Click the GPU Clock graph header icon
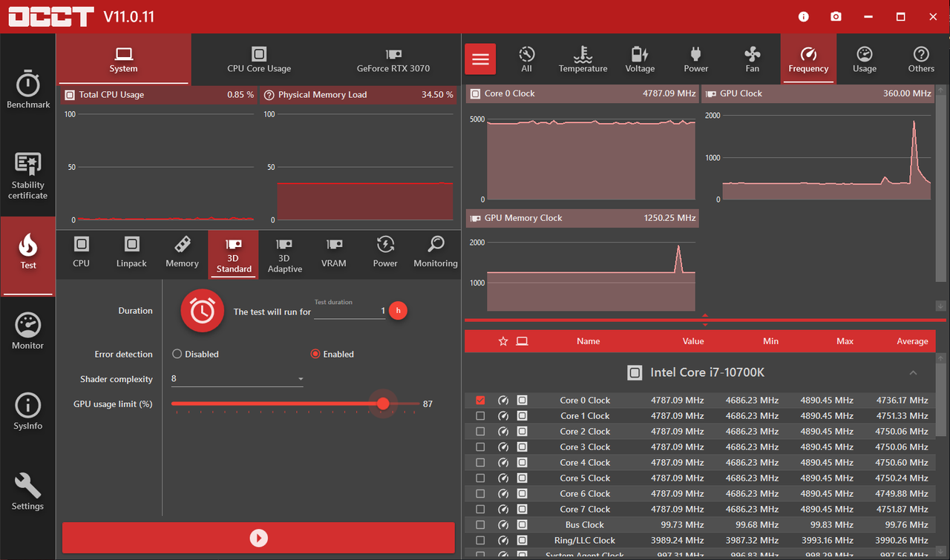The width and height of the screenshot is (950, 560). [711, 93]
